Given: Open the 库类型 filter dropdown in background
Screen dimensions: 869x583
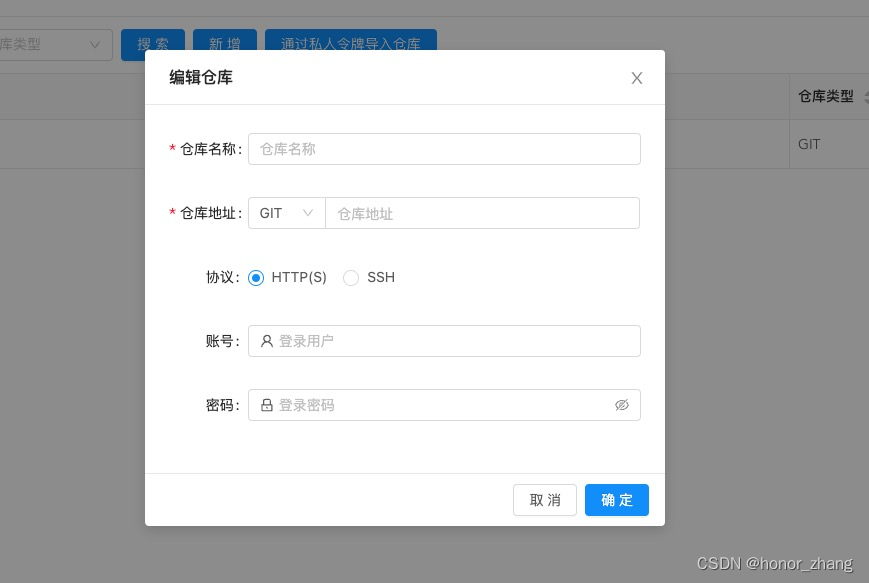Looking at the screenshot, I should coord(55,45).
